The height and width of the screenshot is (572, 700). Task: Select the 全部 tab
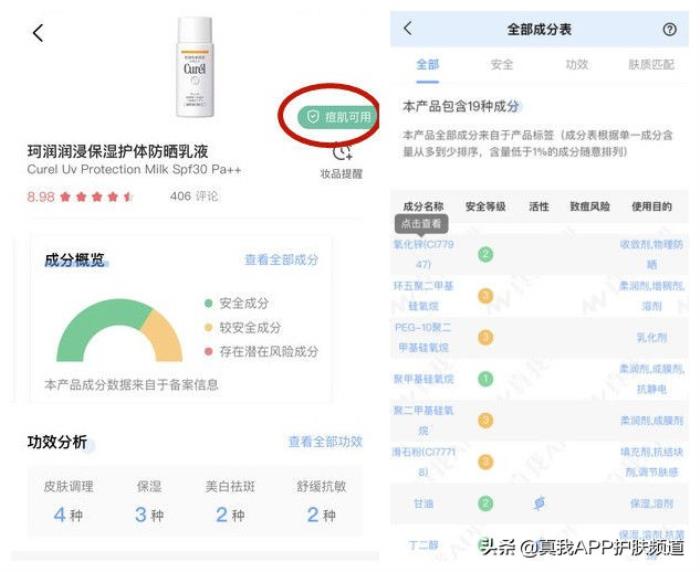pyautogui.click(x=427, y=65)
